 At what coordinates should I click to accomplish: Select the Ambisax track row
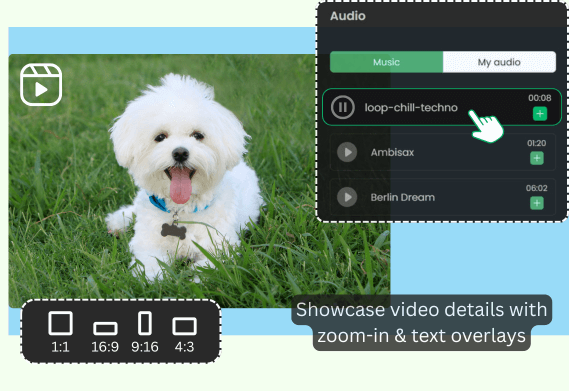point(442,152)
